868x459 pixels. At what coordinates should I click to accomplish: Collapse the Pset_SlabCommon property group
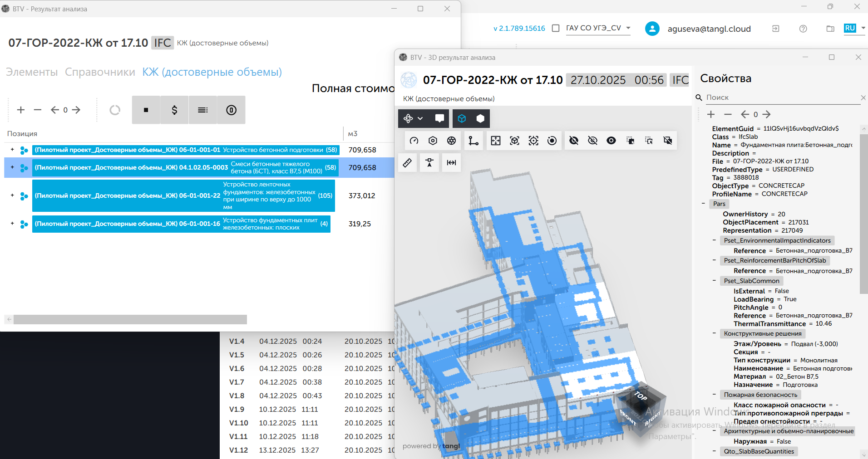(714, 281)
